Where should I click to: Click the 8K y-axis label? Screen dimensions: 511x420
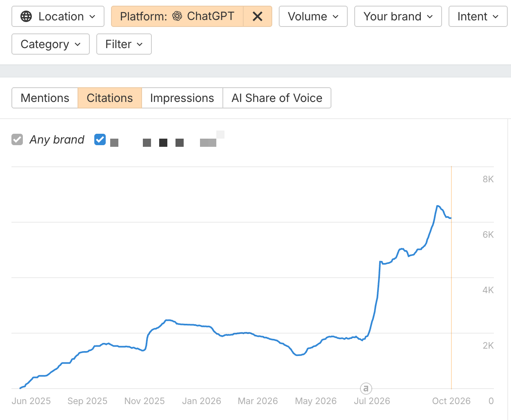488,179
